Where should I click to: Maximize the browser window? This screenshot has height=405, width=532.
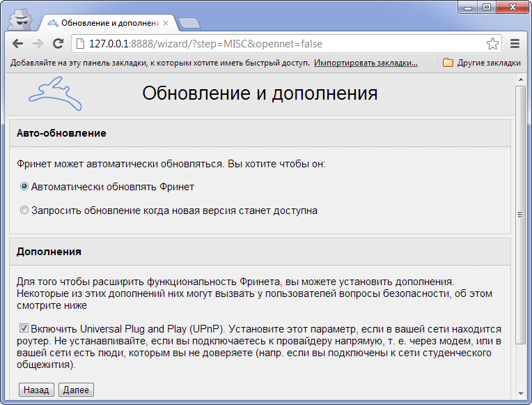487,7
